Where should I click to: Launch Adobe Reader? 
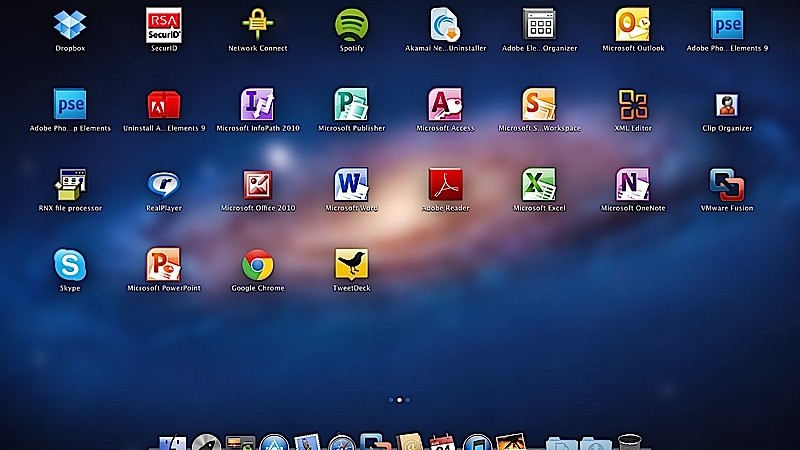pos(445,184)
